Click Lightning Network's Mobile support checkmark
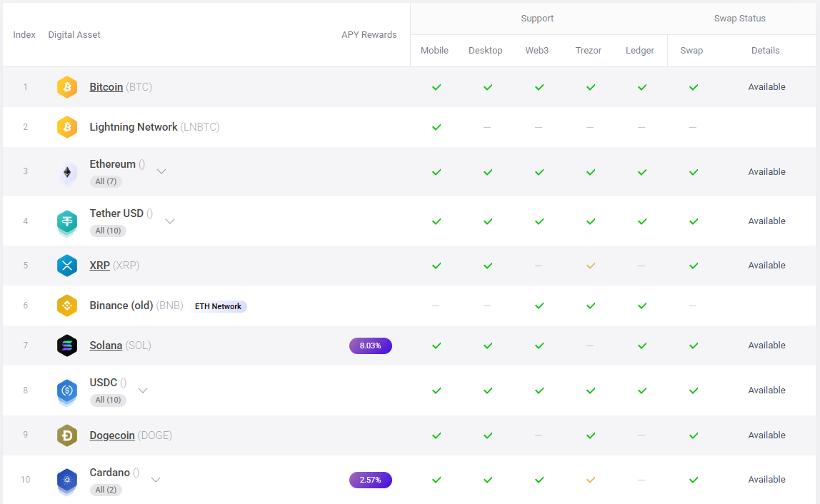820x504 pixels. pyautogui.click(x=436, y=127)
